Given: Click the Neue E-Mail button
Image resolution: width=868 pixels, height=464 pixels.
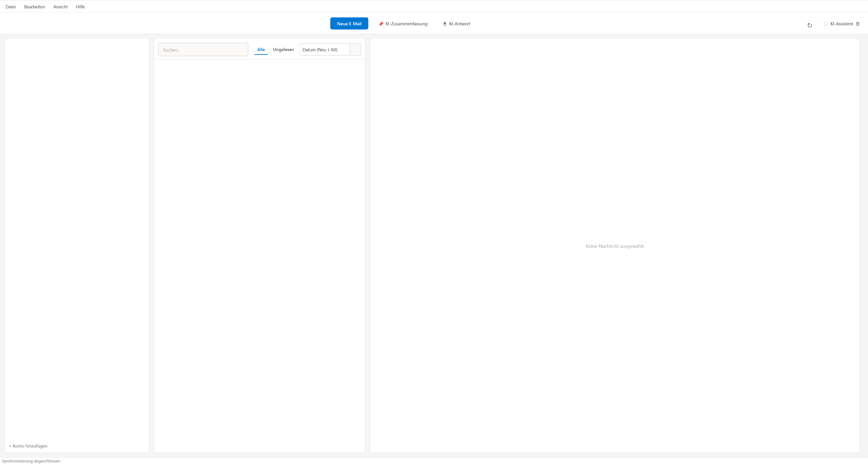Looking at the screenshot, I should click(349, 23).
